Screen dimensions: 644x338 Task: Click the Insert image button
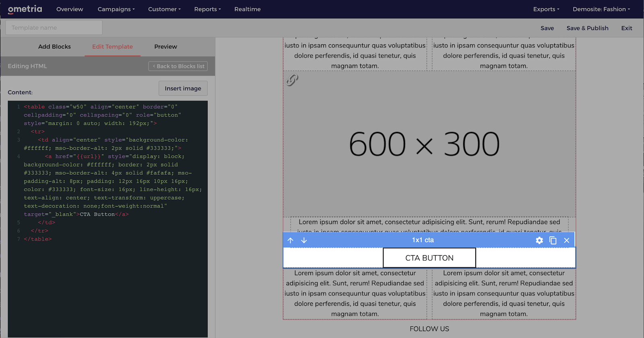(x=183, y=89)
